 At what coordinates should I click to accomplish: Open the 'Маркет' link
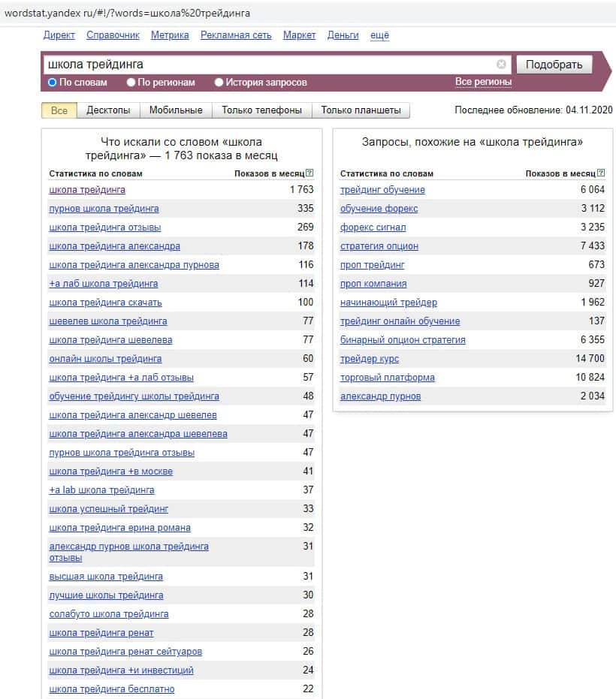[299, 35]
